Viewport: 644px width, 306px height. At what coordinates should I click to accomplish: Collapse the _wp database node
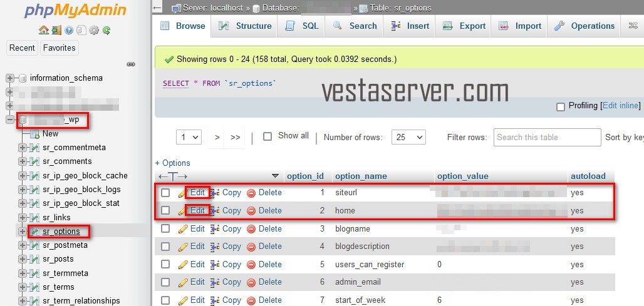(x=10, y=120)
